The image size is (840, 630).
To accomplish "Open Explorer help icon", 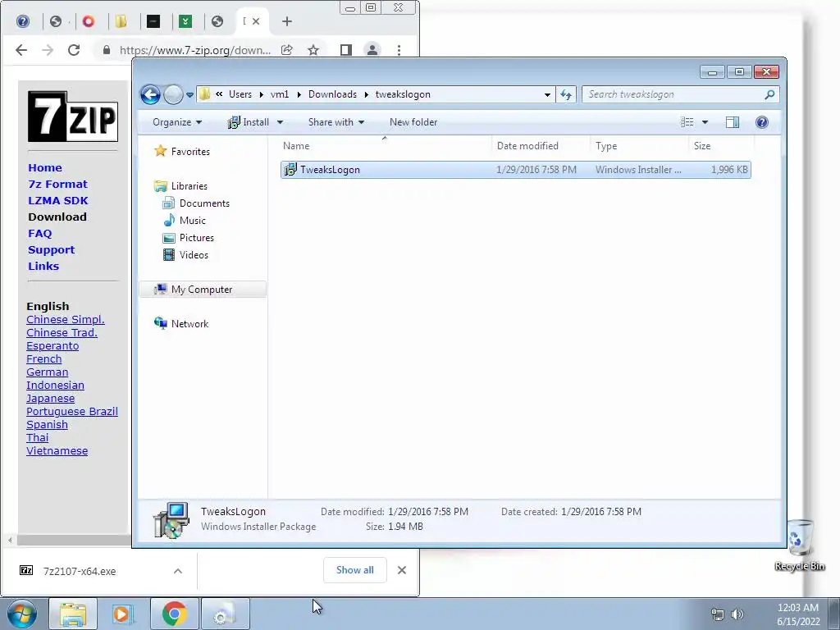I will [x=762, y=122].
